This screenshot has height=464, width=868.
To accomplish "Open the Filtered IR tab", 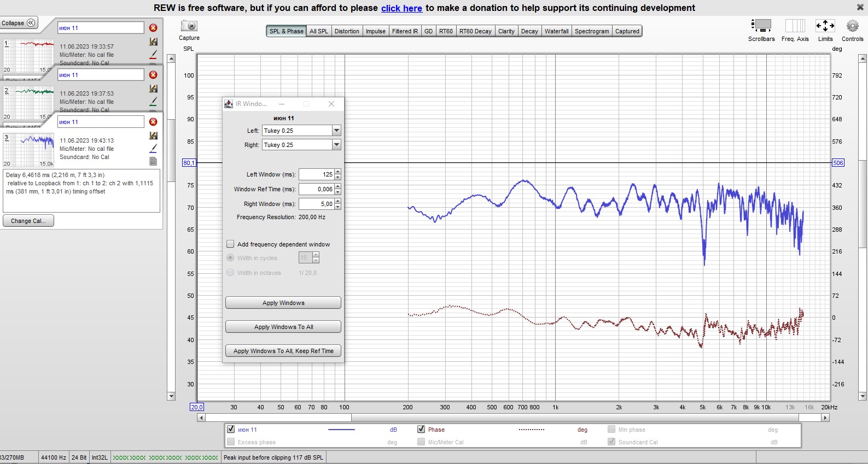I will [x=405, y=31].
